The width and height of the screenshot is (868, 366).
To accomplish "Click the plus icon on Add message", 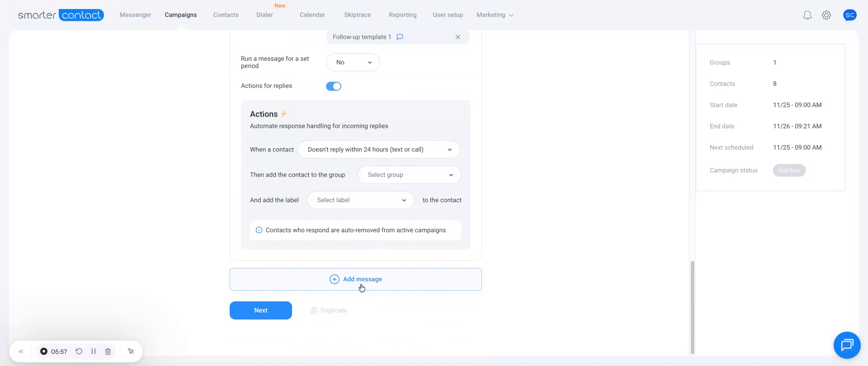I will point(334,279).
